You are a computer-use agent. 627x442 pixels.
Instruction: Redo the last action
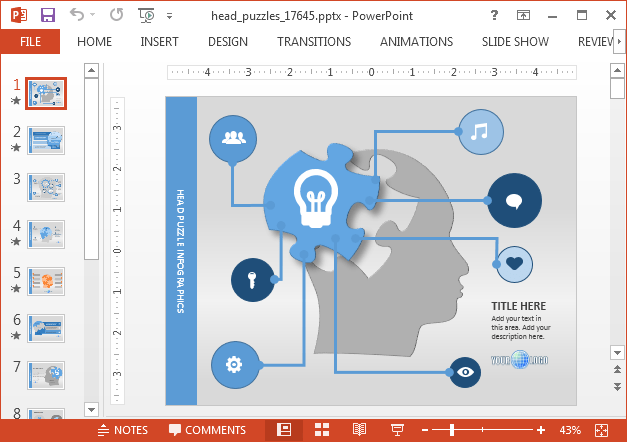point(116,15)
